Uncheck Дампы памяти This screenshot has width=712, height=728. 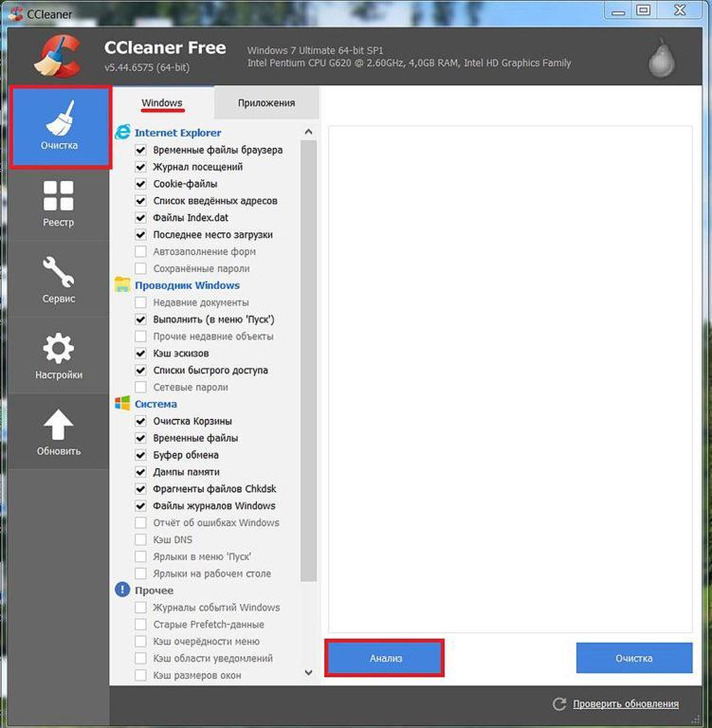click(x=140, y=472)
